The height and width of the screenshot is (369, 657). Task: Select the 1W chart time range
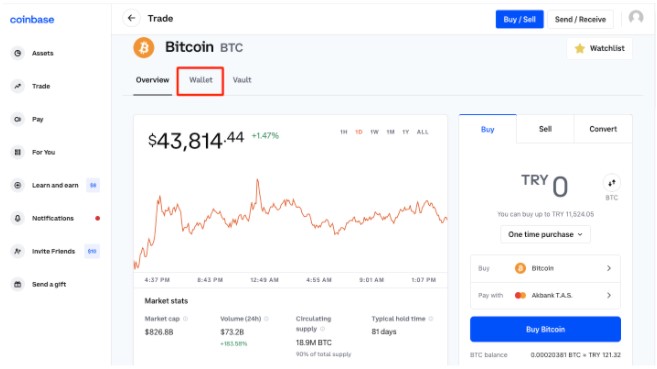click(x=374, y=132)
